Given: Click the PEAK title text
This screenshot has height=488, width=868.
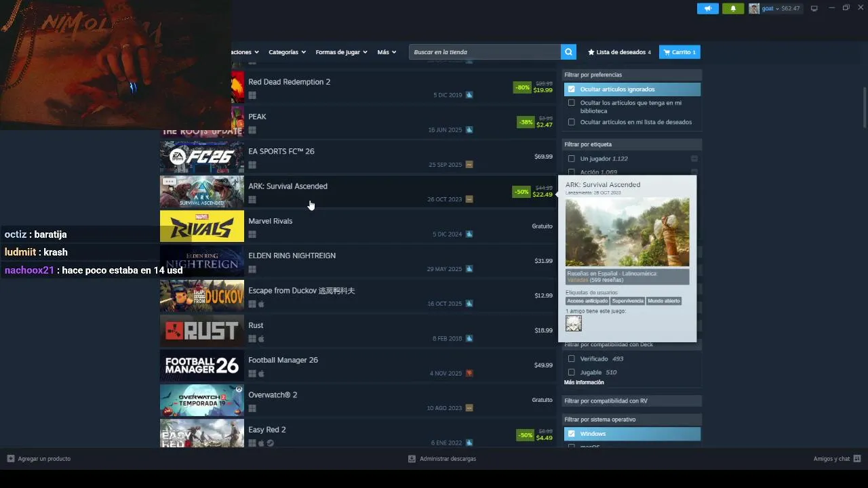Looking at the screenshot, I should [257, 117].
